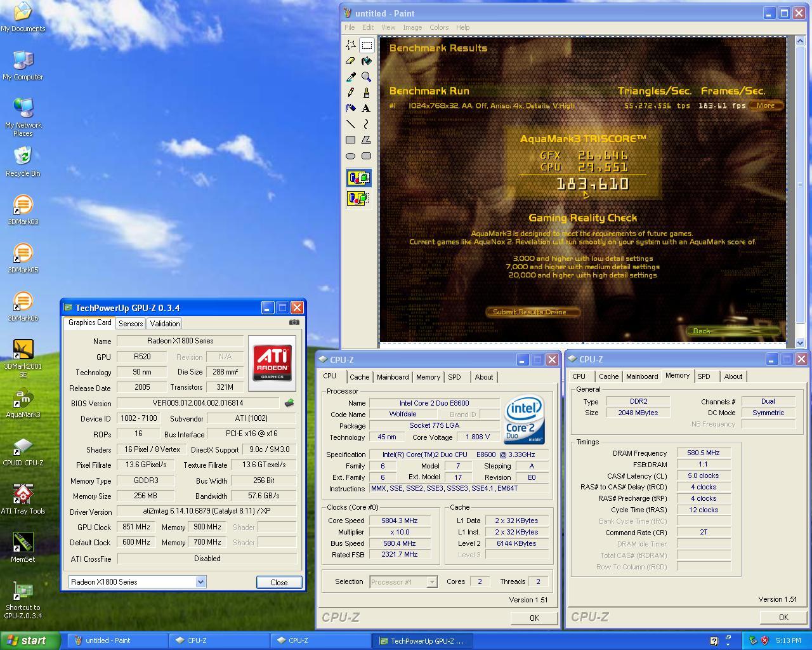Select the Airbrush tool in Paint
Screen dimensions: 812x650
coord(351,109)
